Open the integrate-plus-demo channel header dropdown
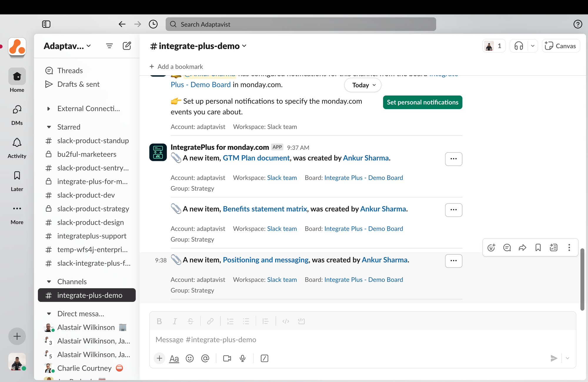588x382 pixels. [x=198, y=46]
